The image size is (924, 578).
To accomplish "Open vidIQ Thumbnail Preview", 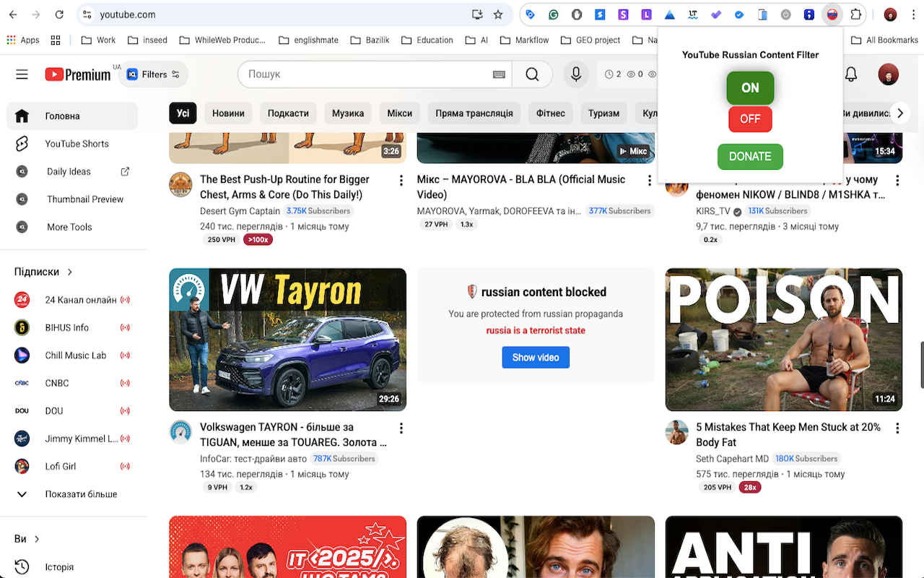I will (x=72, y=199).
